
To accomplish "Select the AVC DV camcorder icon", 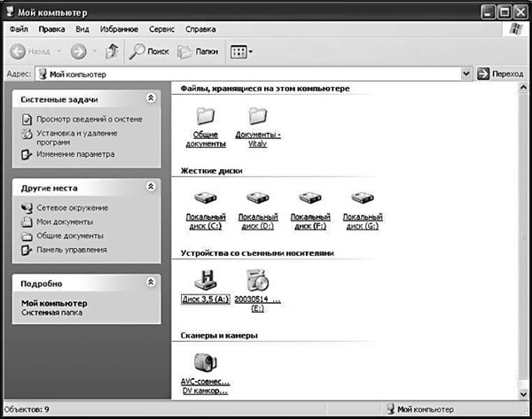I will pos(206,362).
